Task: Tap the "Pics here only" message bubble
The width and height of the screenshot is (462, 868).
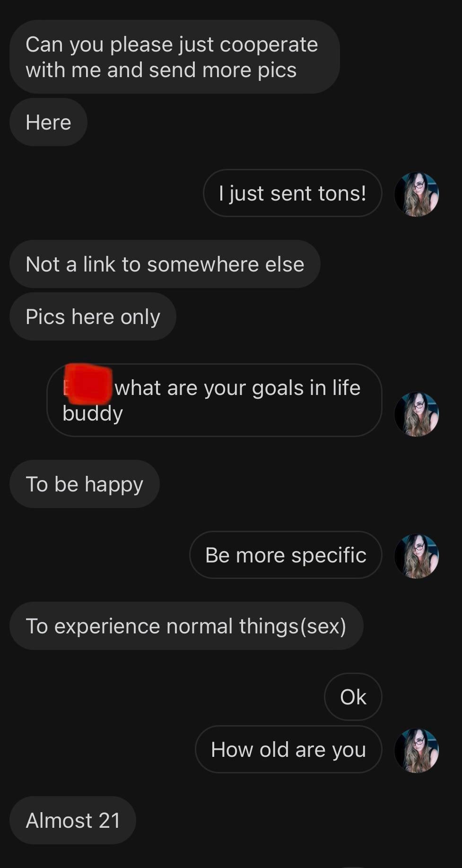Action: [x=93, y=316]
